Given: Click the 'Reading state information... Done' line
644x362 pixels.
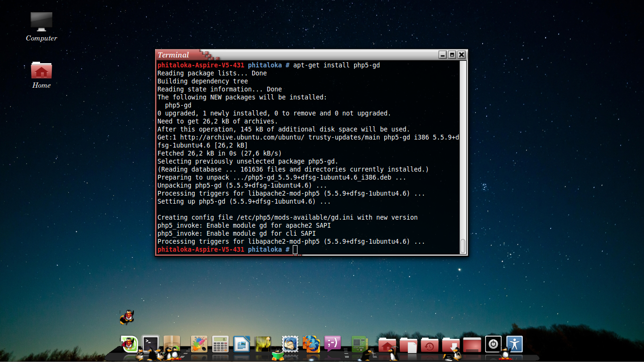Looking at the screenshot, I should [220, 89].
